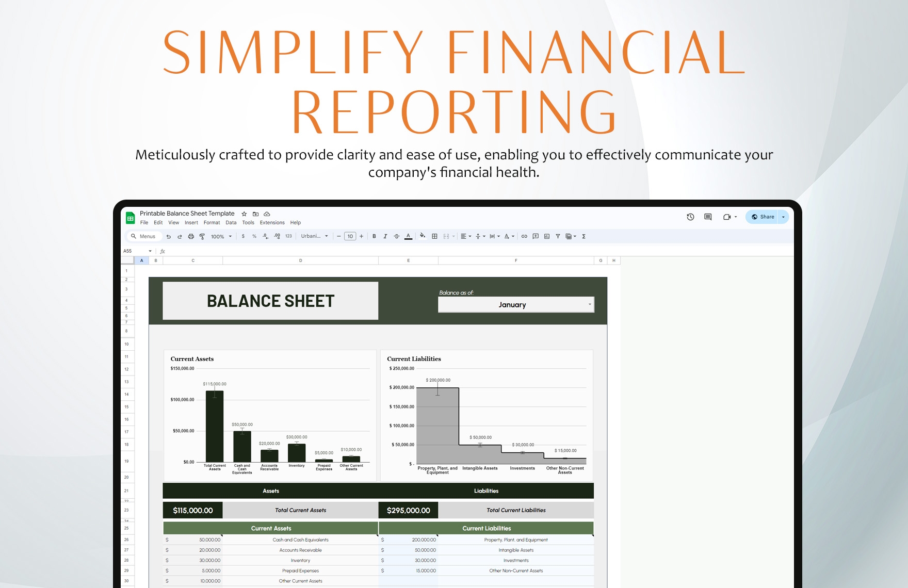Click the A55 name box

137,251
